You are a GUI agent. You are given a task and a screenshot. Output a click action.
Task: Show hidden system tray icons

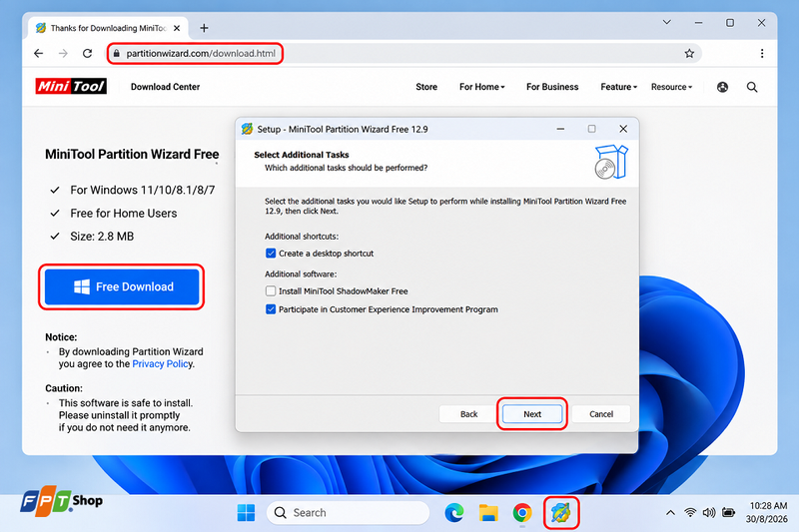(670, 513)
